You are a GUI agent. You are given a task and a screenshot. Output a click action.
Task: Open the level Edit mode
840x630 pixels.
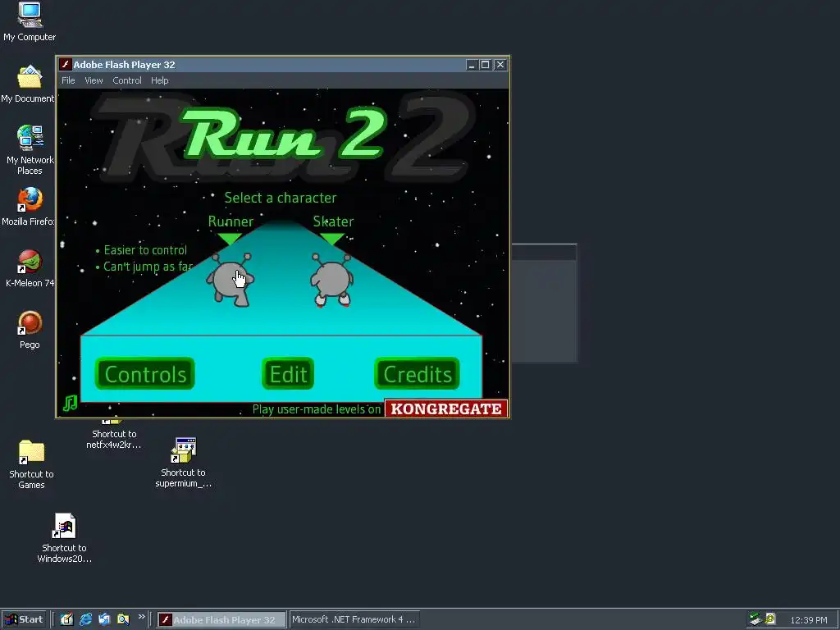click(x=288, y=374)
